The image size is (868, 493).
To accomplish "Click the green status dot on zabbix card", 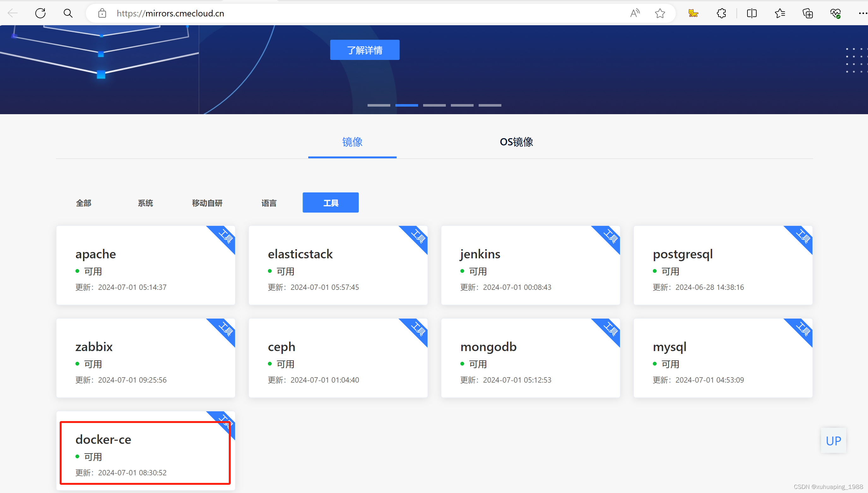I will [x=78, y=364].
